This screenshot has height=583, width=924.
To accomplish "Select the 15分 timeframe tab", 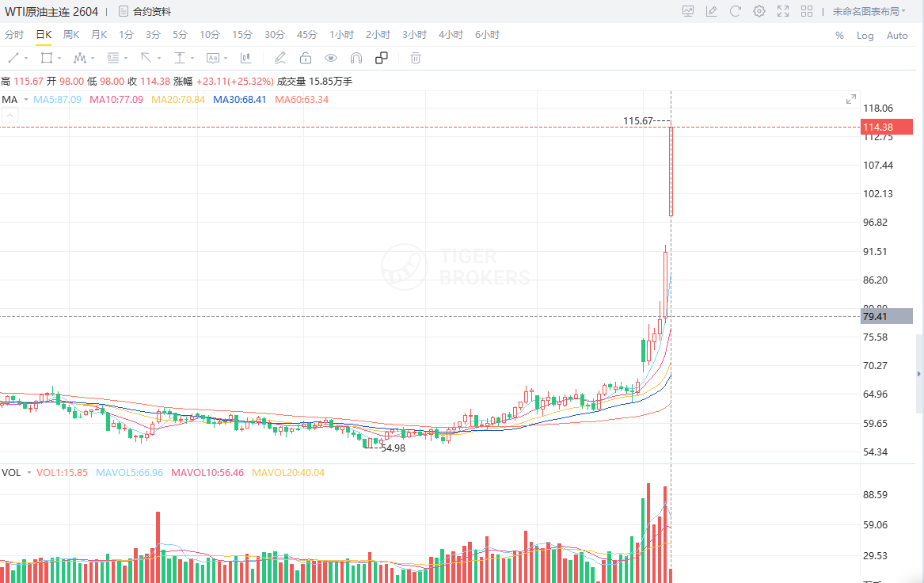I will coord(242,35).
